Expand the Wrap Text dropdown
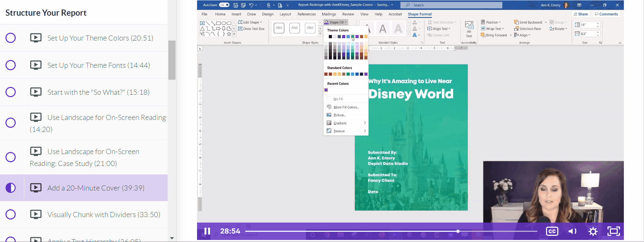The width and height of the screenshot is (644, 242). [492, 29]
